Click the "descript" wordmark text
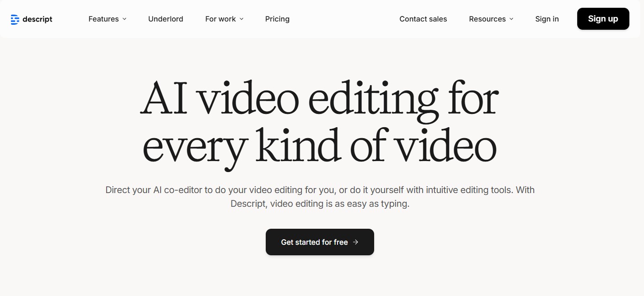644x296 pixels. [38, 19]
